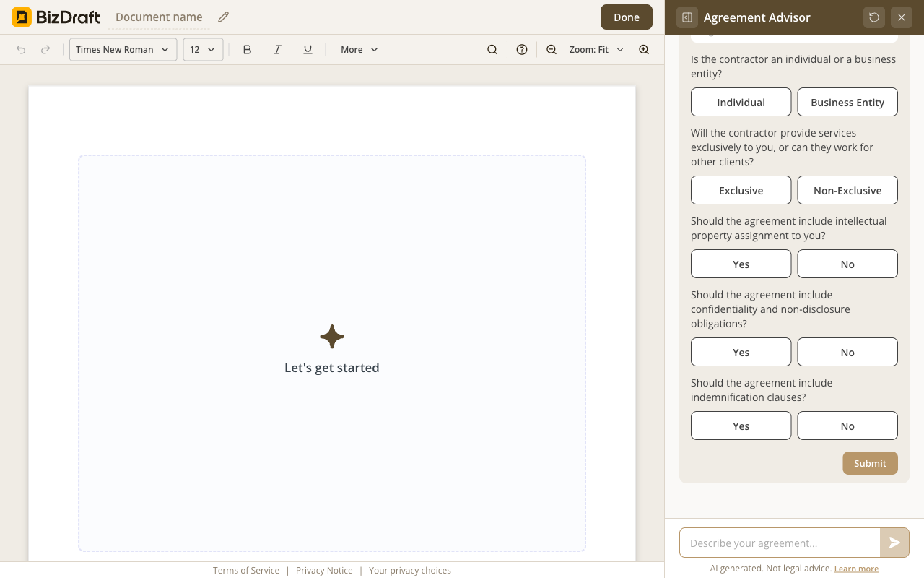Toggle italic formatting
Screen dimensions: 924x578
[277, 49]
